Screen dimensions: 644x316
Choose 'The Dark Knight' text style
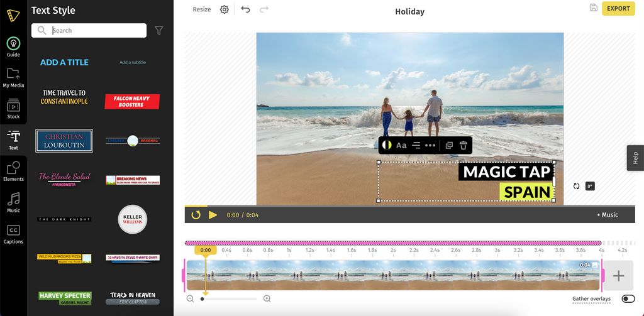(x=64, y=219)
